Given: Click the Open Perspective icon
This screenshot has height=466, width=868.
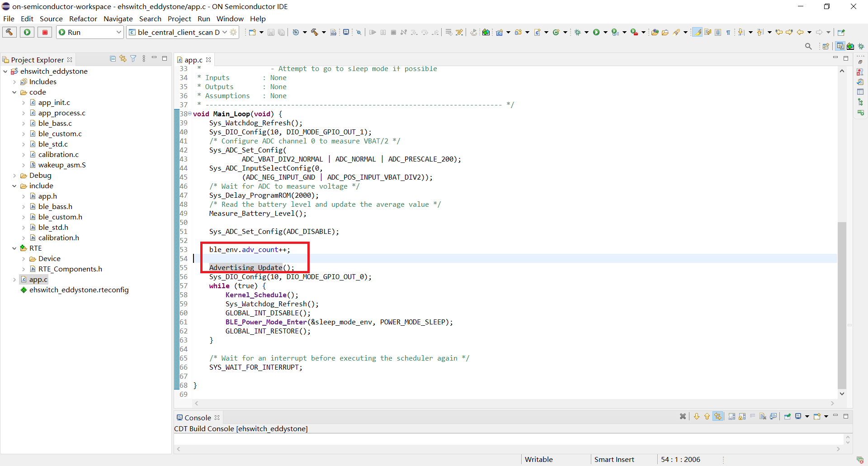Looking at the screenshot, I should pyautogui.click(x=826, y=46).
